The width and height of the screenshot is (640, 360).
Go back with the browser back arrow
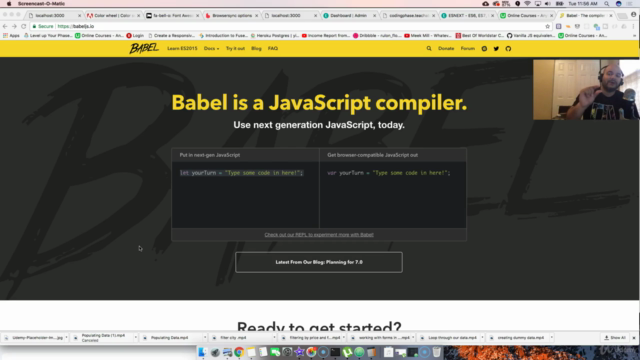(5, 26)
